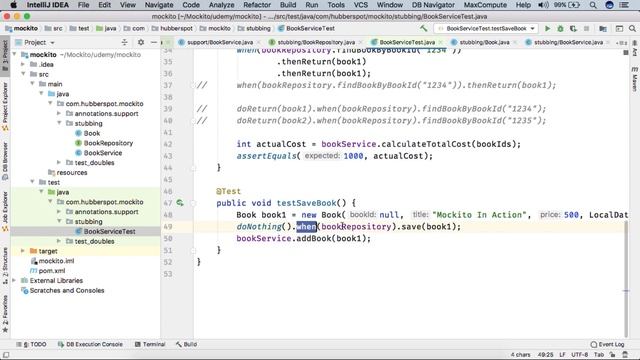Viewport: 640px width, 360px height.
Task: Close the BookServiceTest.java editor tab
Action: pos(441,42)
